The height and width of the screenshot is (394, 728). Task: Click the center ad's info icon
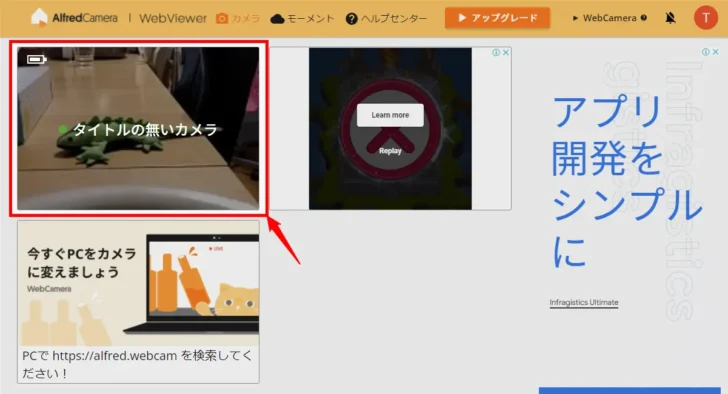pyautogui.click(x=496, y=52)
